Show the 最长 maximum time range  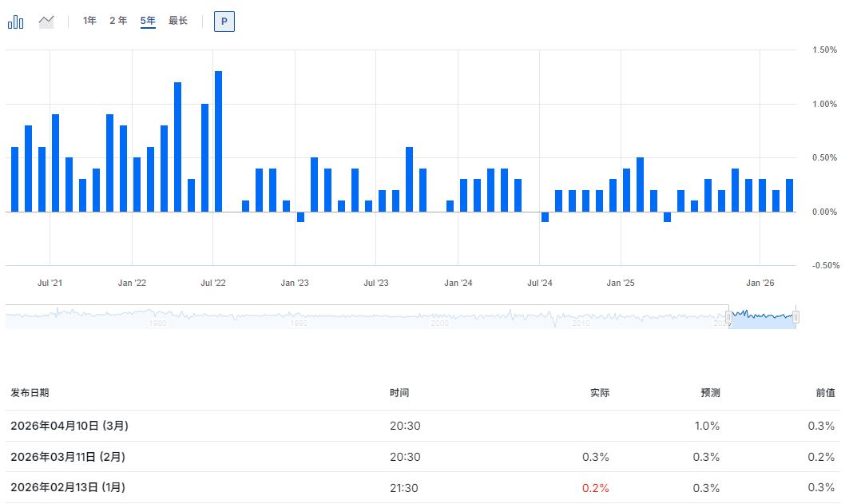pyautogui.click(x=178, y=21)
